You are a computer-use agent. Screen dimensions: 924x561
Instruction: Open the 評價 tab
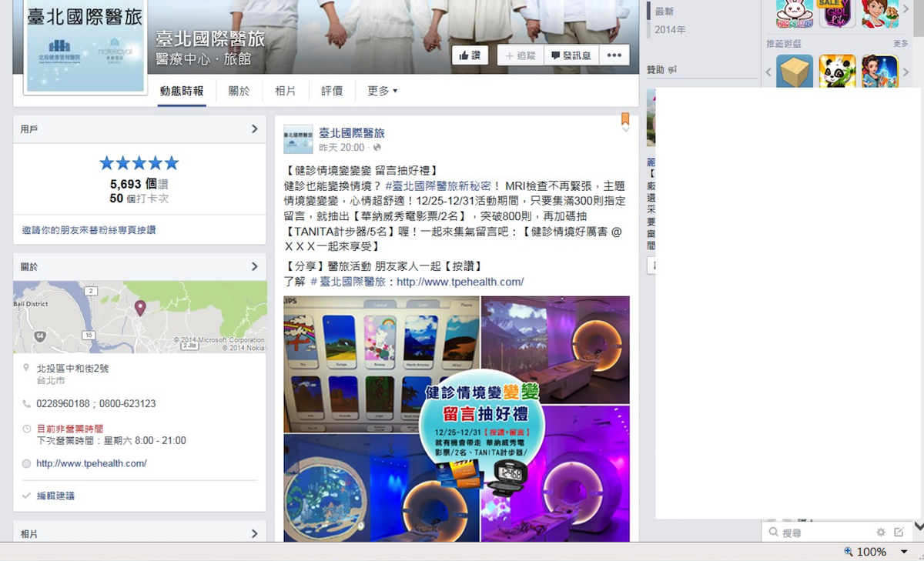[332, 91]
